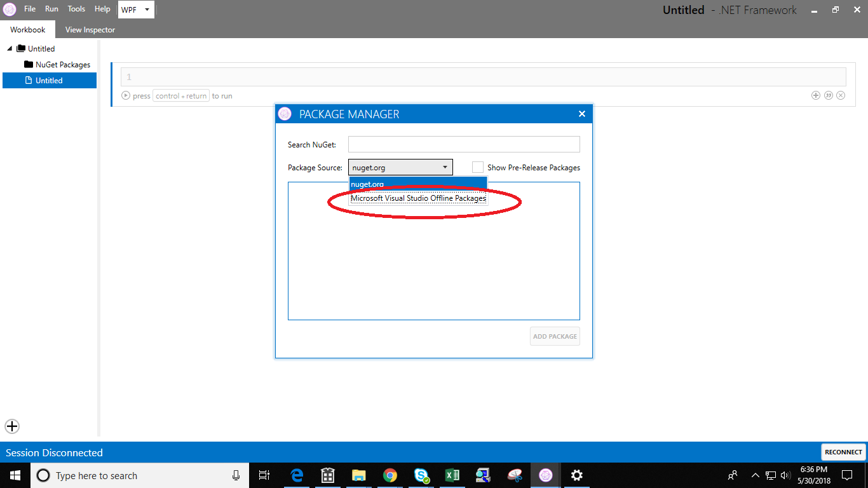Click the network icon in the system tray
The height and width of the screenshot is (488, 868).
pyautogui.click(x=771, y=475)
